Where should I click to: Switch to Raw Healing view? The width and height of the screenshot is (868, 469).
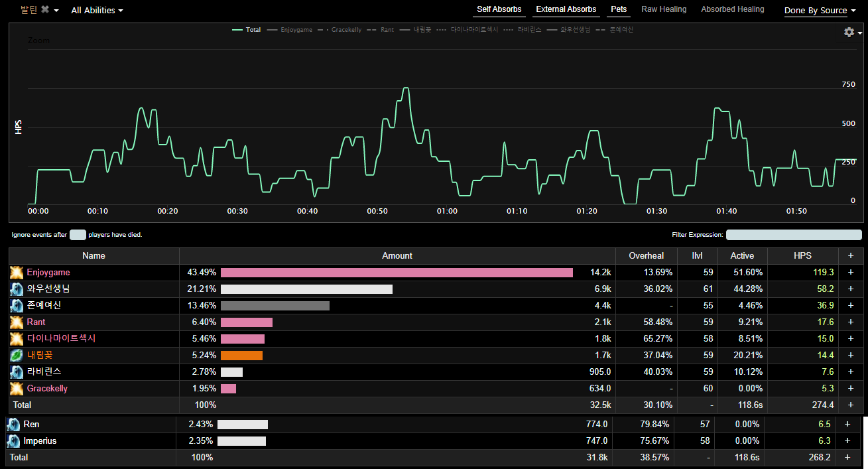click(664, 10)
